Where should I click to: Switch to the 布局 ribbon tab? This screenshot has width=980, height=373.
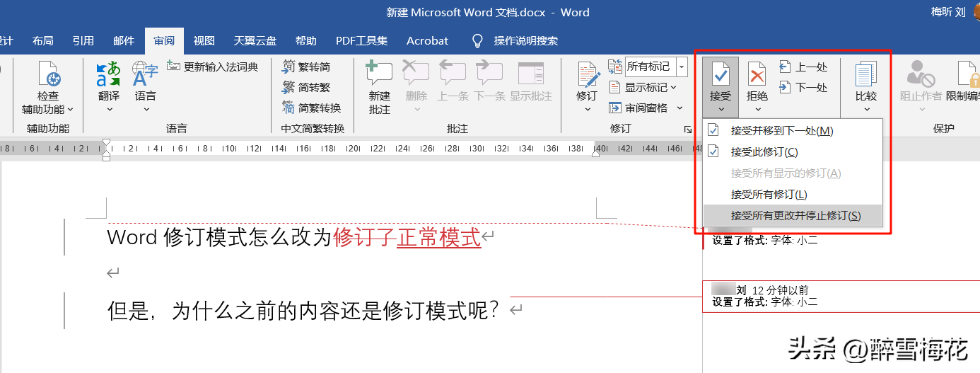[x=43, y=41]
